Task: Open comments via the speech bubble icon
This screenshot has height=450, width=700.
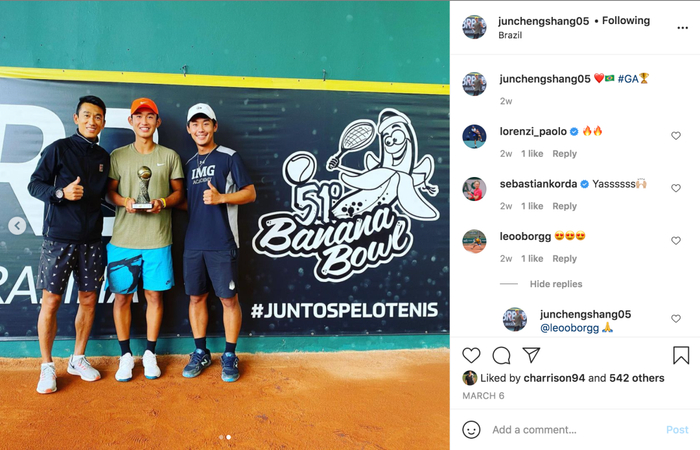Action: click(501, 355)
